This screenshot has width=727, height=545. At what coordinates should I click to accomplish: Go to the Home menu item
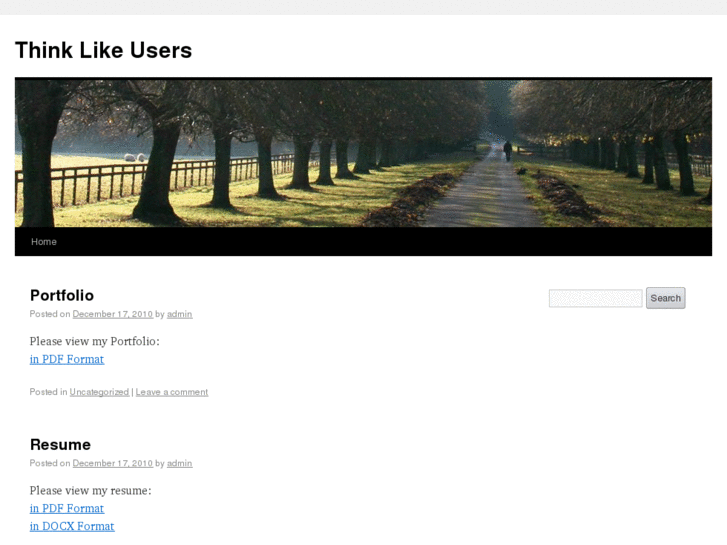coord(44,242)
